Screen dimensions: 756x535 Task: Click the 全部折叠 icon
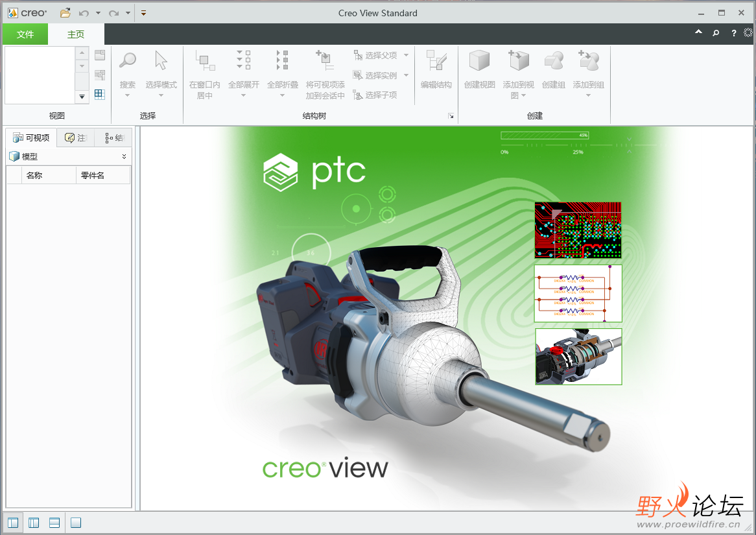[x=283, y=60]
